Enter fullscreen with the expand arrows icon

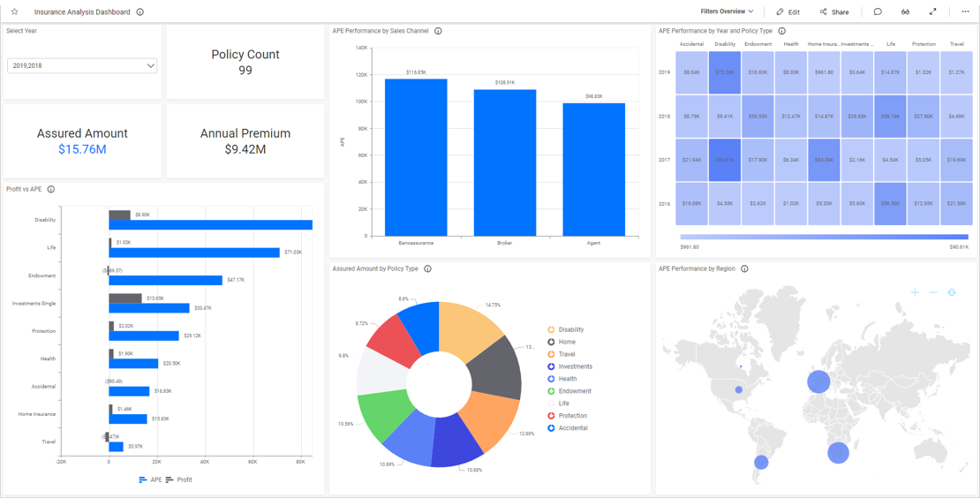[933, 12]
